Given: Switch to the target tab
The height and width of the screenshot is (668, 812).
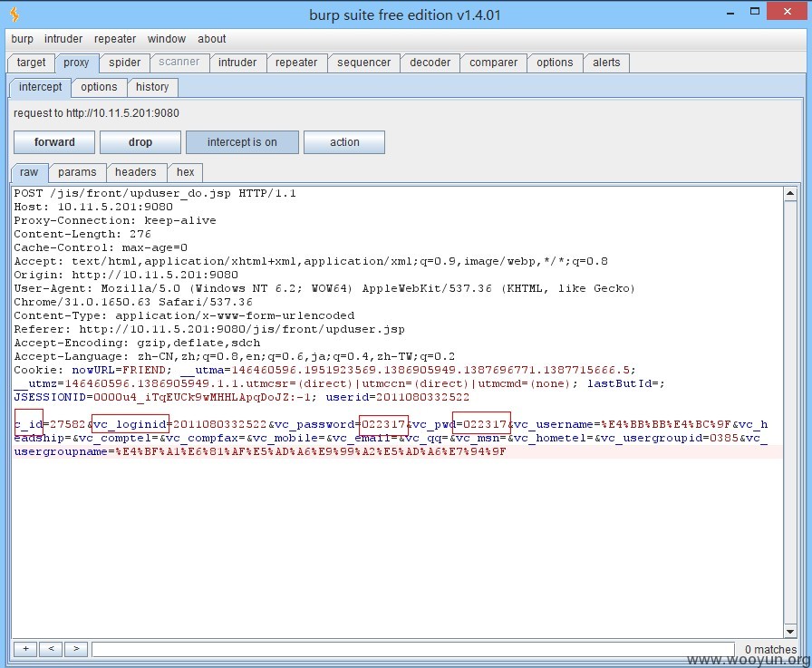Looking at the screenshot, I should 31,63.
